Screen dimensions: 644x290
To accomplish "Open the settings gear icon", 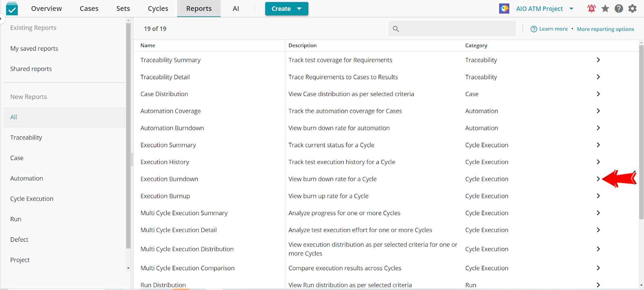I will tap(632, 8).
